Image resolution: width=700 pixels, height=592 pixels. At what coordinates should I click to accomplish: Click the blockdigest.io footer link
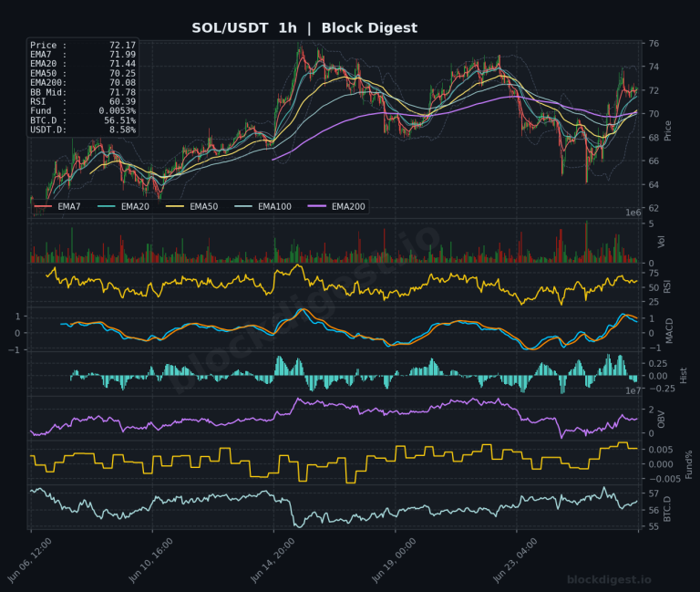coord(609,580)
